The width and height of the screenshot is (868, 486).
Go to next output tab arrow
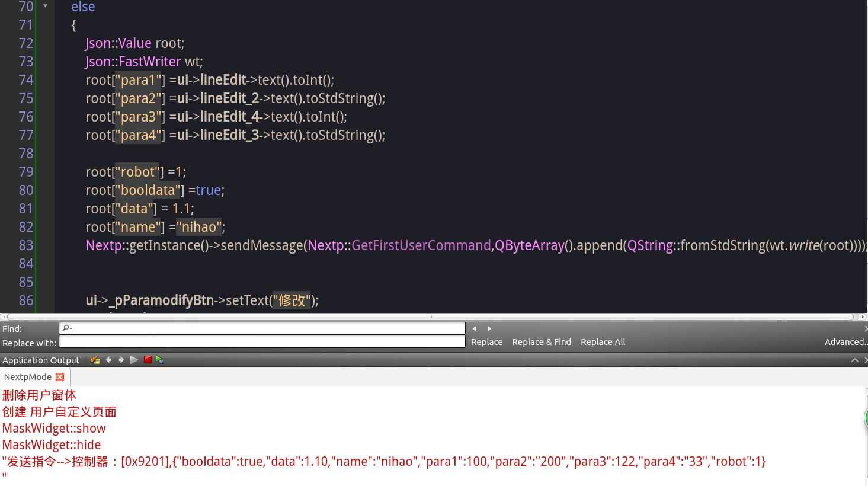click(121, 360)
